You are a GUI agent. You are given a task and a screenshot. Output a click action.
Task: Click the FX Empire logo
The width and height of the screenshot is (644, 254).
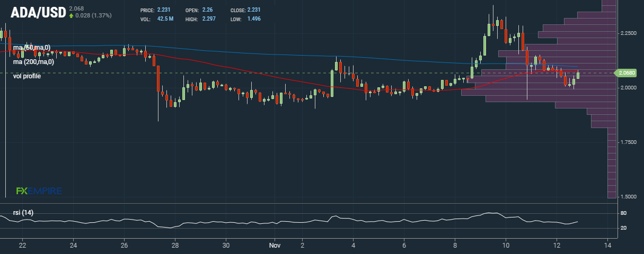coord(39,190)
